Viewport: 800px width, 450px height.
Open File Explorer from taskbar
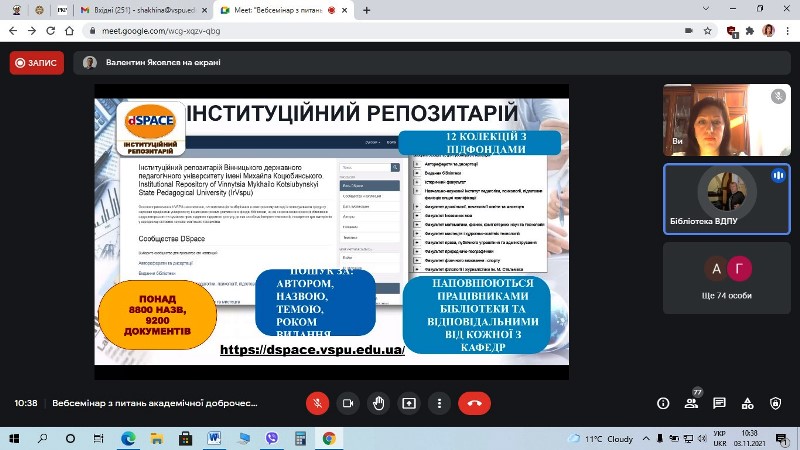[x=157, y=438]
